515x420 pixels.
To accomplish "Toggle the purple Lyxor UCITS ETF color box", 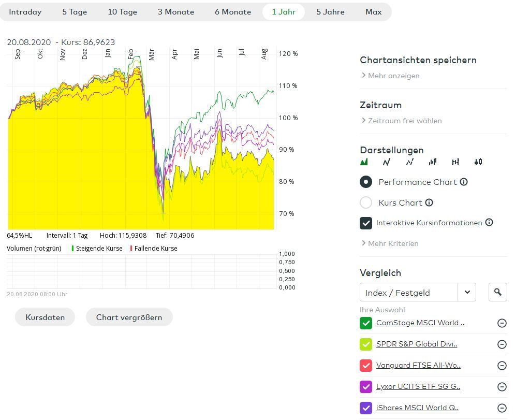I will [366, 387].
